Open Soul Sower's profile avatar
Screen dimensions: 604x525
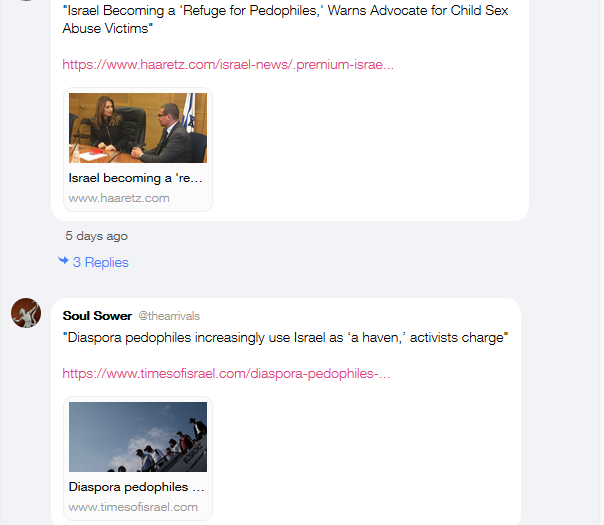pyautogui.click(x=26, y=313)
